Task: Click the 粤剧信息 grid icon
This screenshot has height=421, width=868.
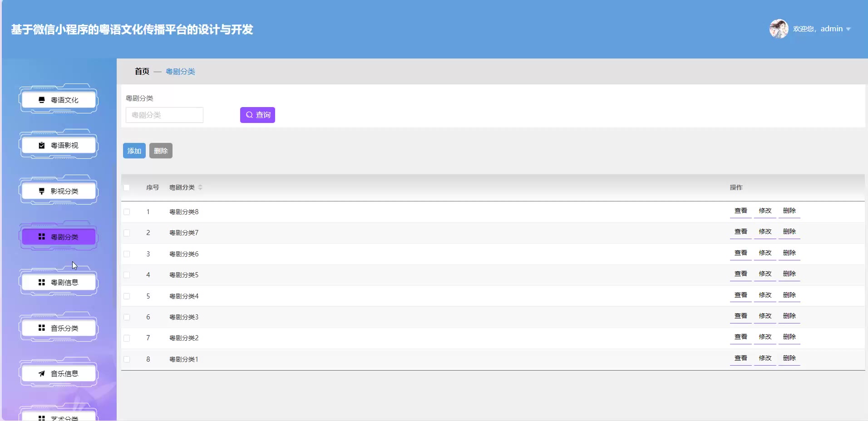Action: click(x=42, y=282)
